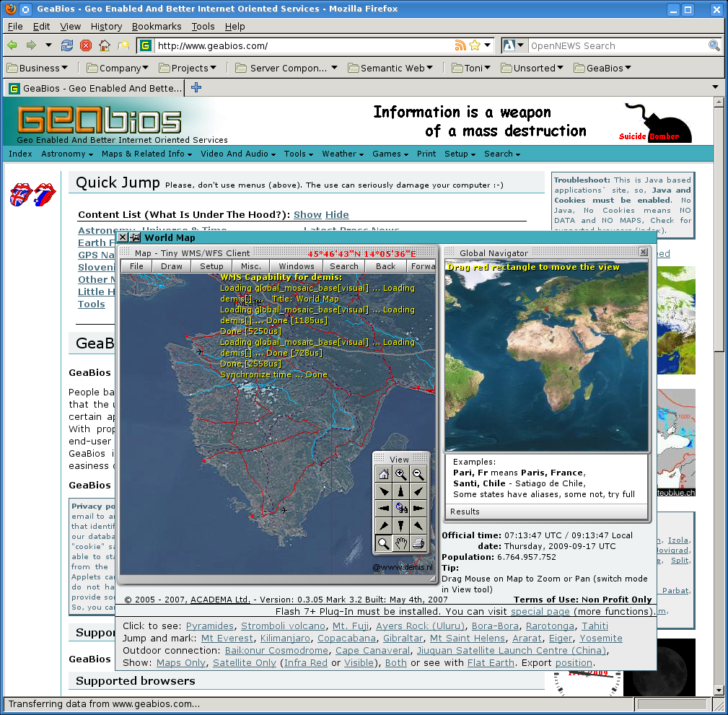Click the zoom out magnifier tool

[418, 474]
